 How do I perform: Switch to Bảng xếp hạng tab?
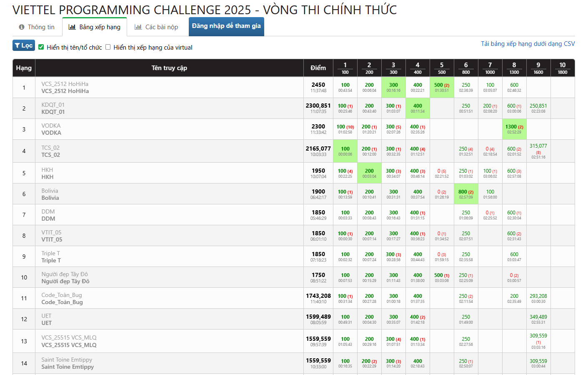[95, 27]
